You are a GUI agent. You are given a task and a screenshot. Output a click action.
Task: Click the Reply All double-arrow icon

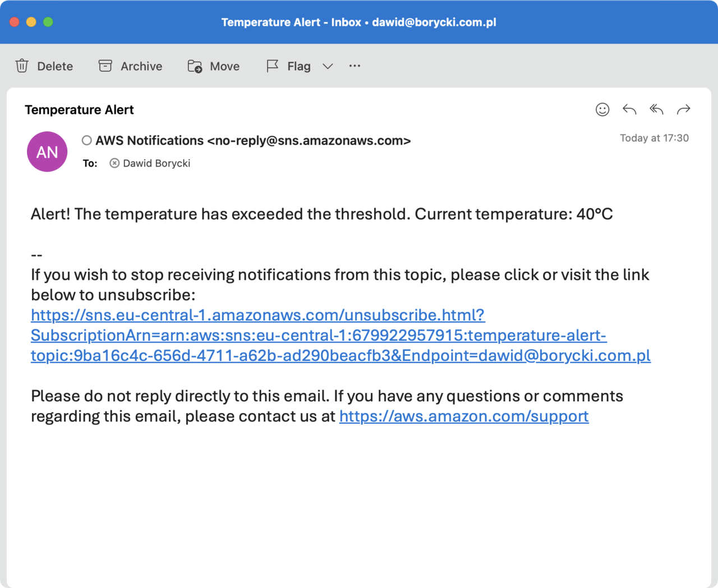(x=656, y=109)
